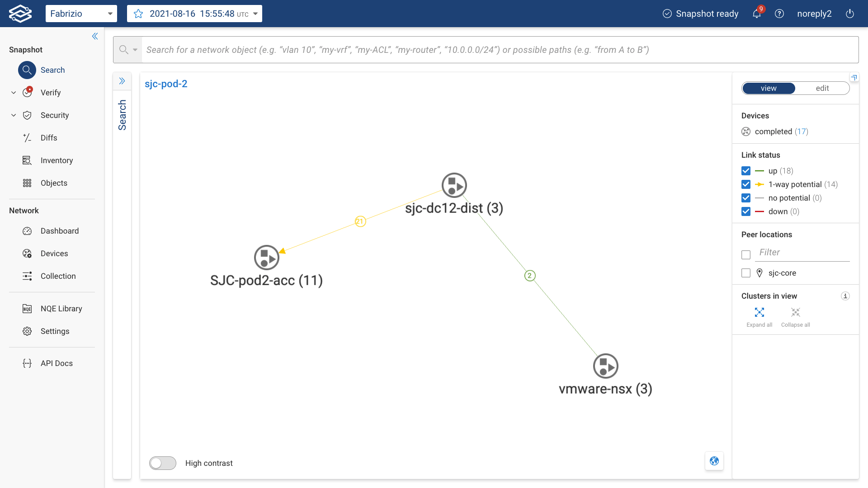Open the Objects page
868x488 pixels.
(54, 183)
